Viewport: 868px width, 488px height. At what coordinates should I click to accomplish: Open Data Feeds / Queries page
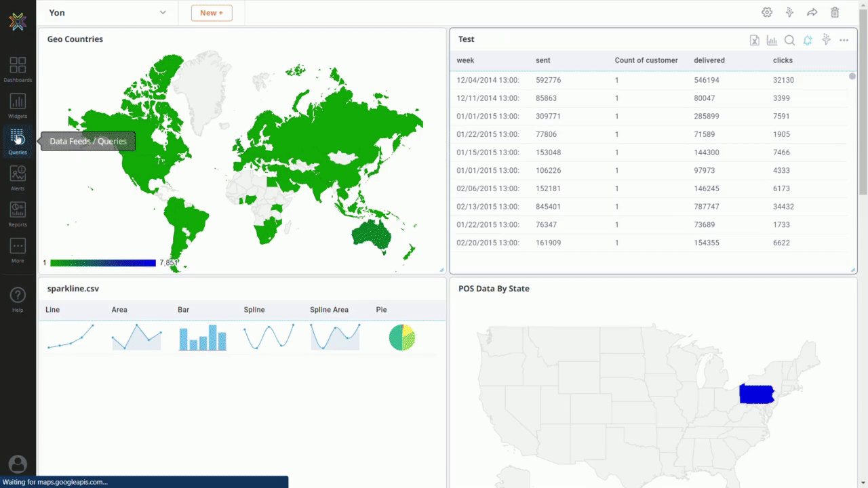18,141
